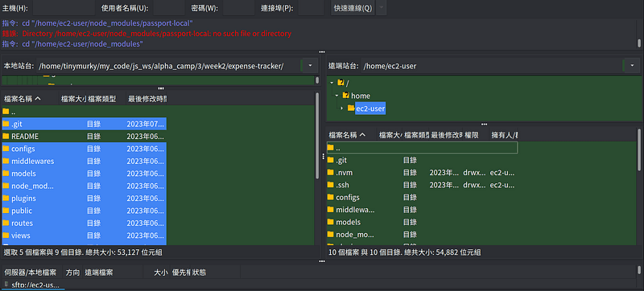Edit the local site path field

pos(168,66)
